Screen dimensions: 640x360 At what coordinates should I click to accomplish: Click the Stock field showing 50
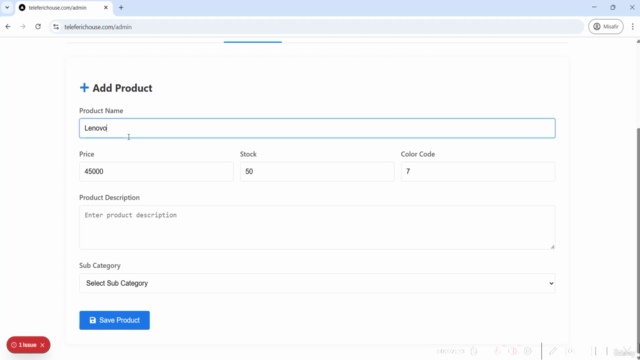pos(317,171)
